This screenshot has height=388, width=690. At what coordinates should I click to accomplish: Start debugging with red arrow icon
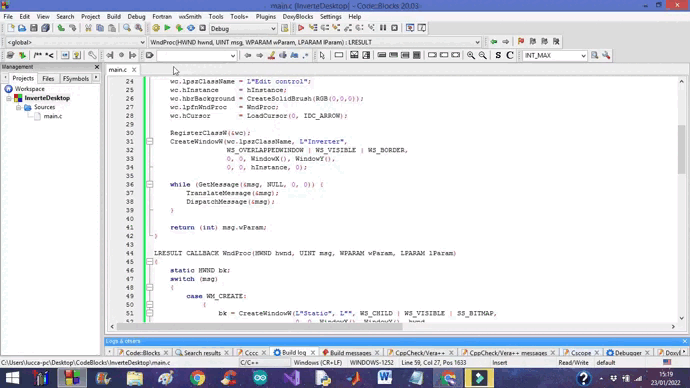point(301,28)
